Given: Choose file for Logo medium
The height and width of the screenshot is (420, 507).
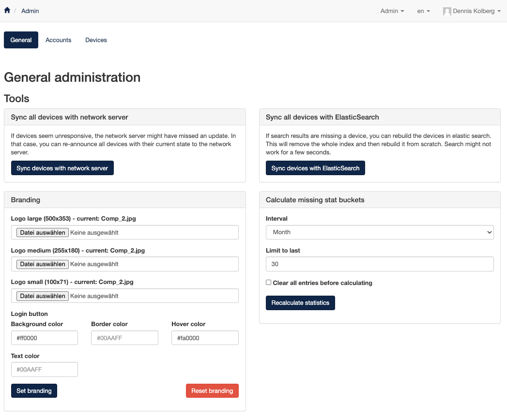Looking at the screenshot, I should click(x=42, y=264).
